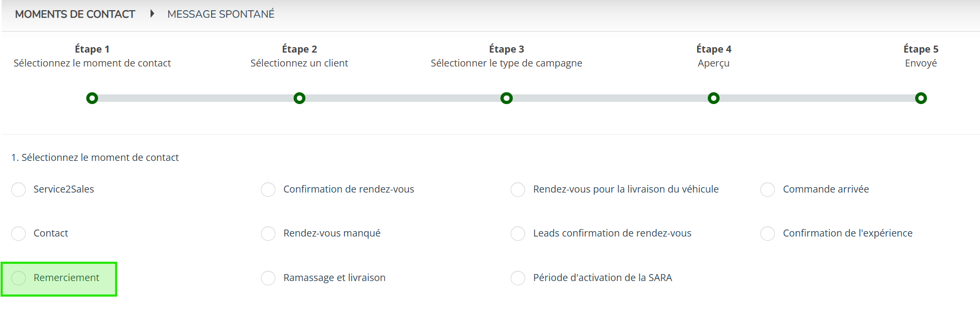Pick Leads confirmation de rendez-vous
980x310 pixels.
[x=518, y=234]
